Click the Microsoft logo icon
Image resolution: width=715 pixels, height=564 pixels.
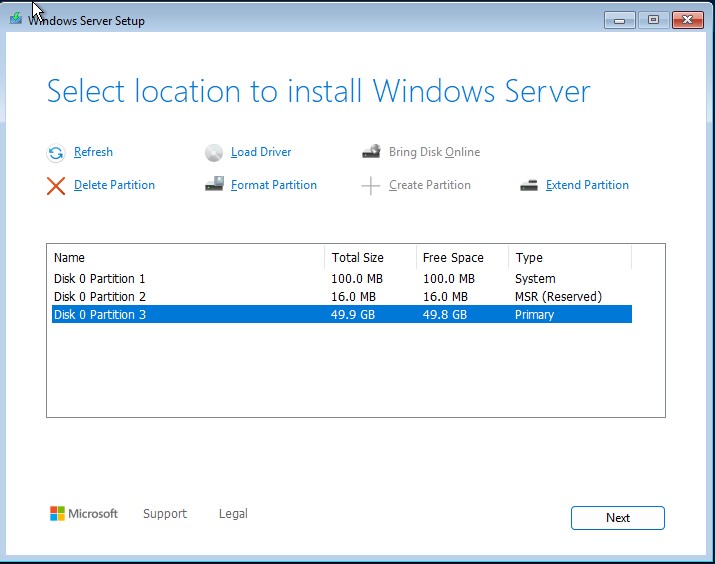pyautogui.click(x=58, y=514)
